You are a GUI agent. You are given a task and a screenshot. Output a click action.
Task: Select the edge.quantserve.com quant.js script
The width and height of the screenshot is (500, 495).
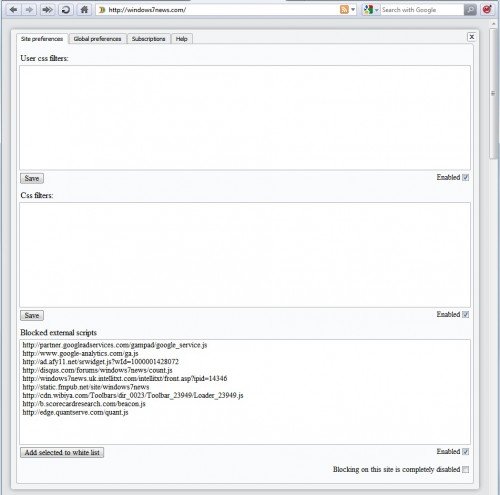75,412
